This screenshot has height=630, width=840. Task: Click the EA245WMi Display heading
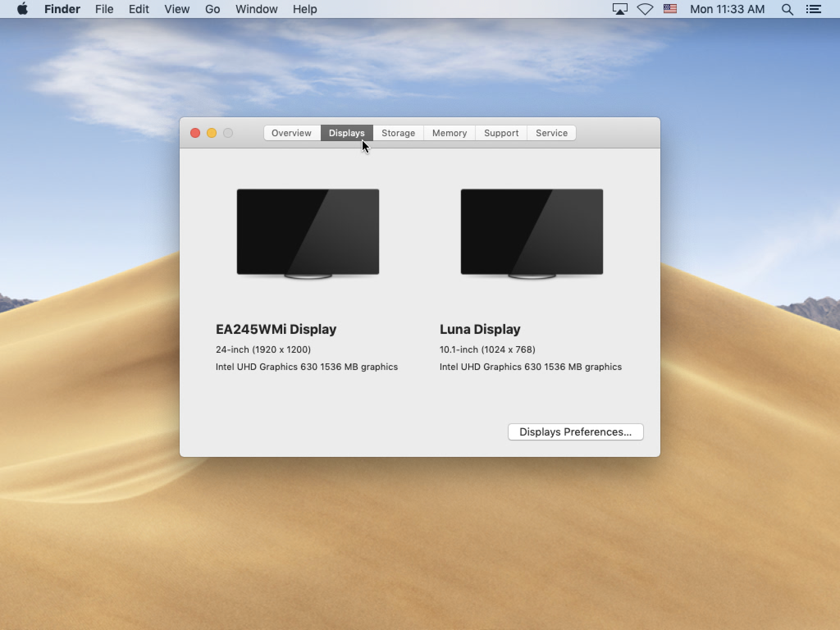point(276,329)
